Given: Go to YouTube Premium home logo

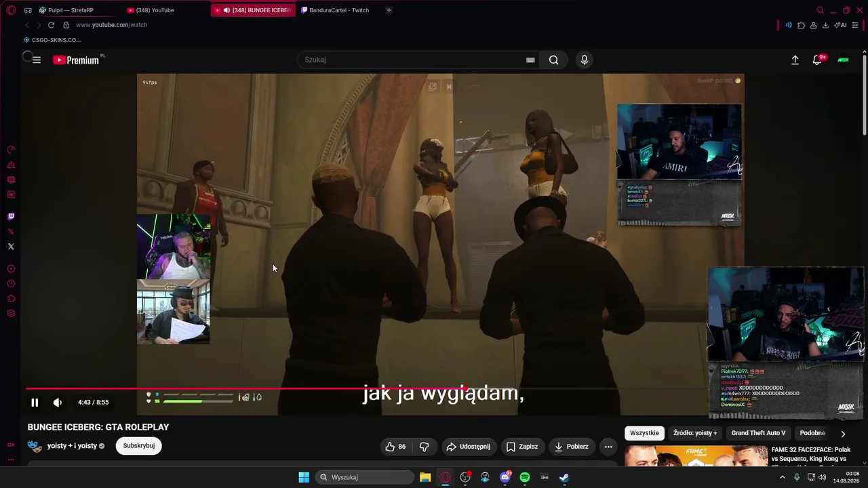Looking at the screenshot, I should 76,60.
